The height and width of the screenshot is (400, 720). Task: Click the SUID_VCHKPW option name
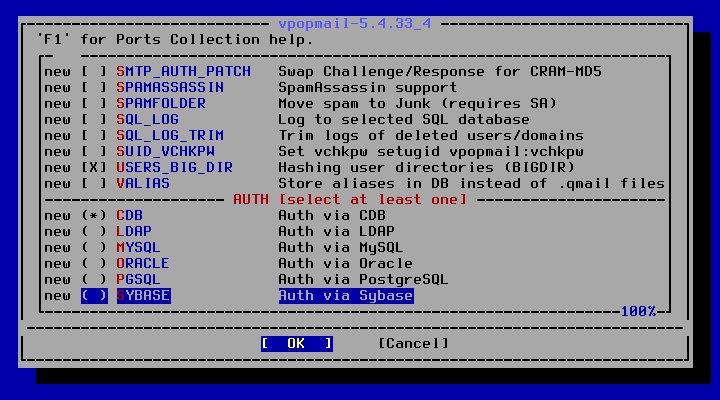[166, 152]
